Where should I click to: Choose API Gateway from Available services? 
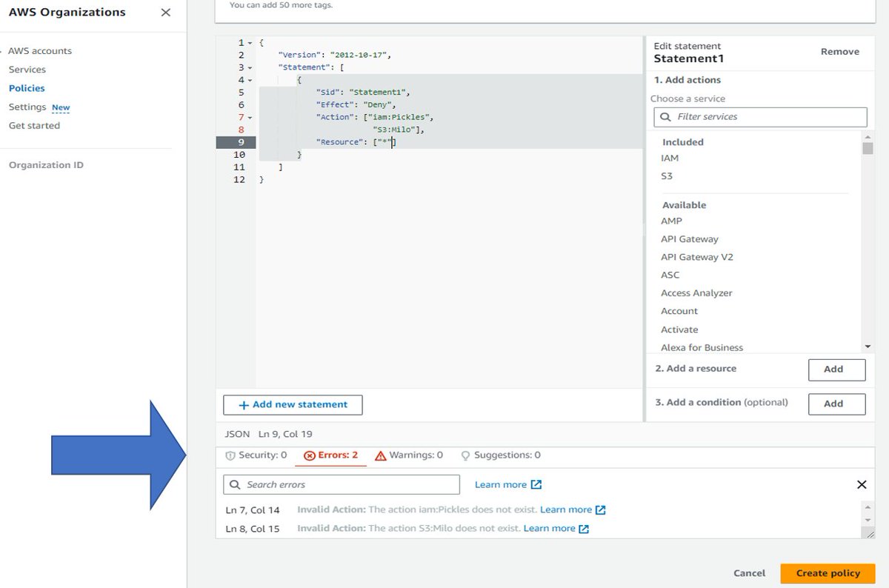coord(690,239)
